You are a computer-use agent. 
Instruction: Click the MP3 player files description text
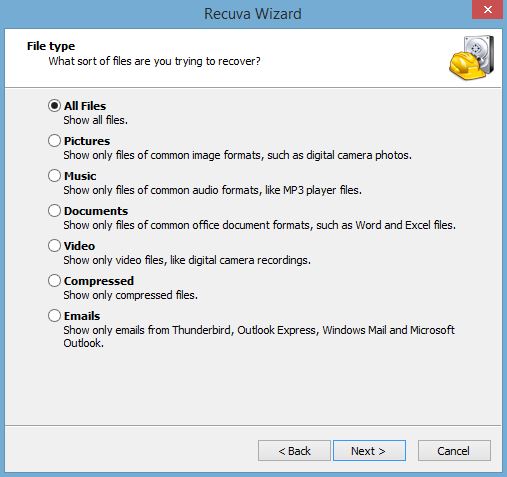pos(212,190)
